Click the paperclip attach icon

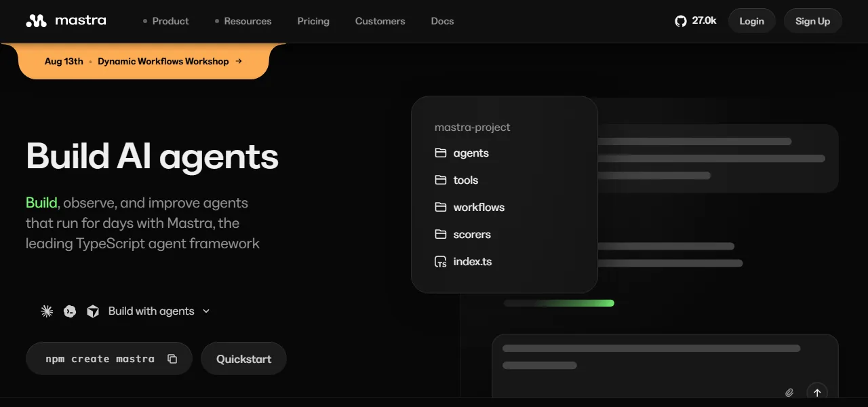point(789,393)
